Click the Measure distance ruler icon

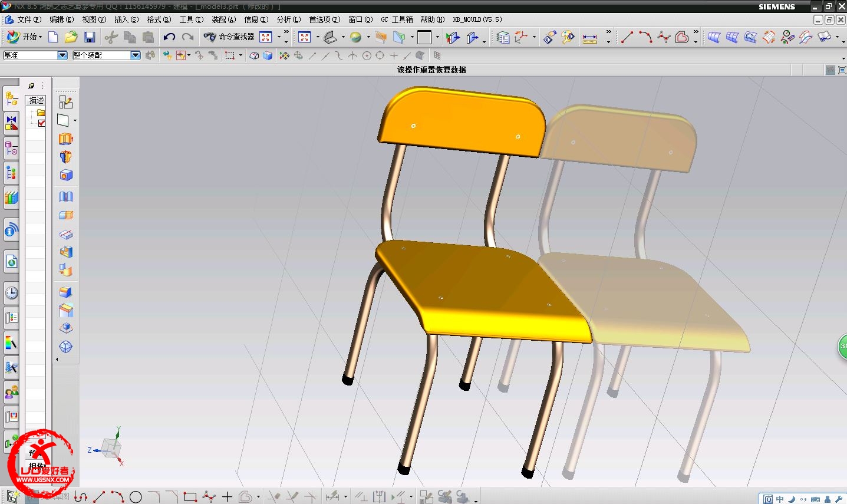pyautogui.click(x=589, y=38)
